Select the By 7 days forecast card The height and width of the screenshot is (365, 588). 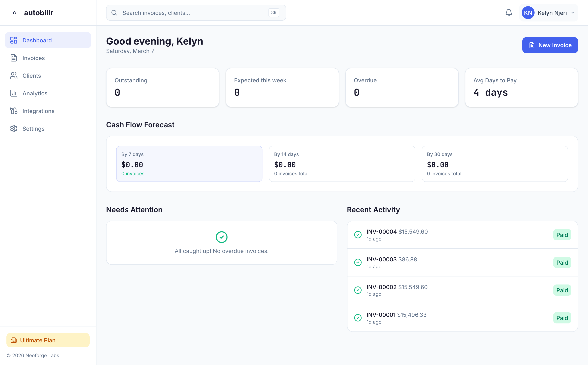189,164
